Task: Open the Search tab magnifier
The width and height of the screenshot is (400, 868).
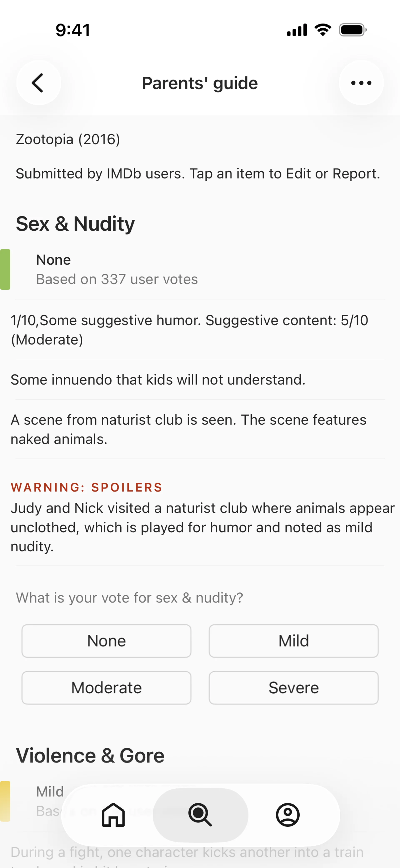Action: [x=200, y=815]
